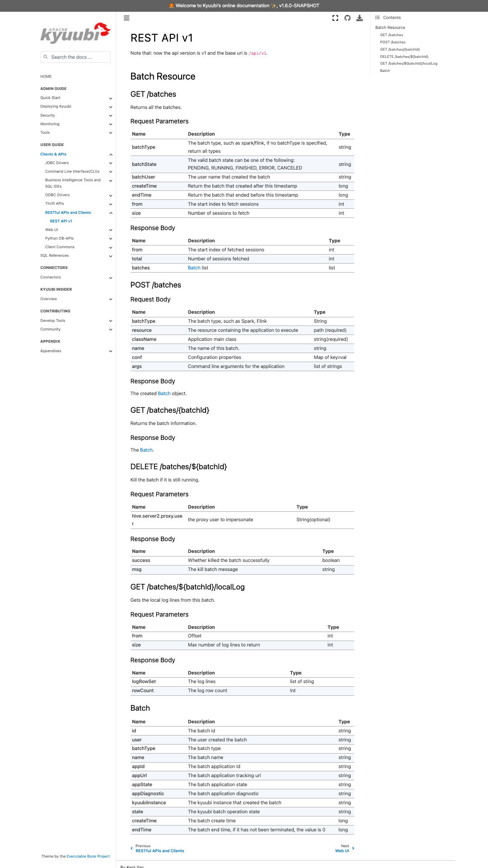Jump to POST /batches in contents

coord(393,42)
